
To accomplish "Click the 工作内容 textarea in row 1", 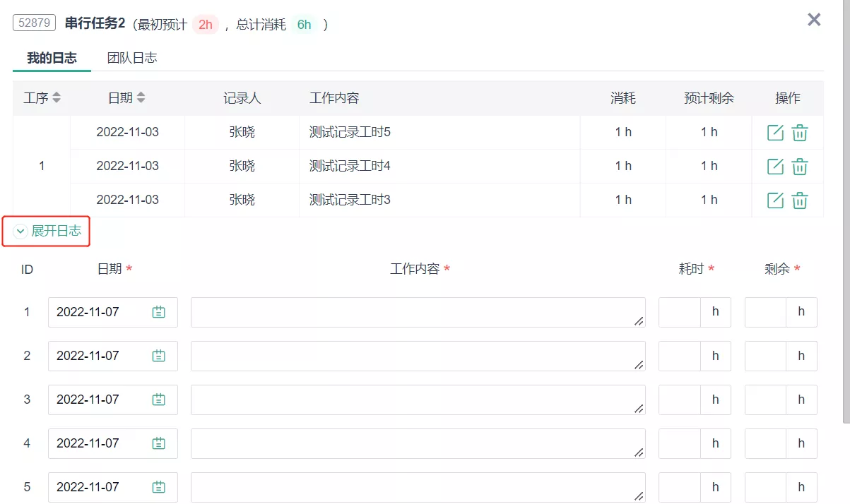I will [x=418, y=312].
